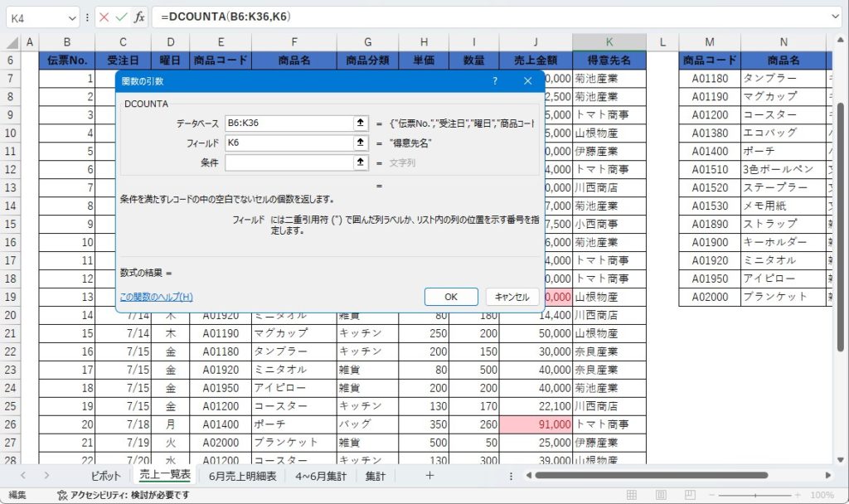The image size is (849, 504).
Task: Switch to the ピボット sheet tab
Action: coord(105,476)
